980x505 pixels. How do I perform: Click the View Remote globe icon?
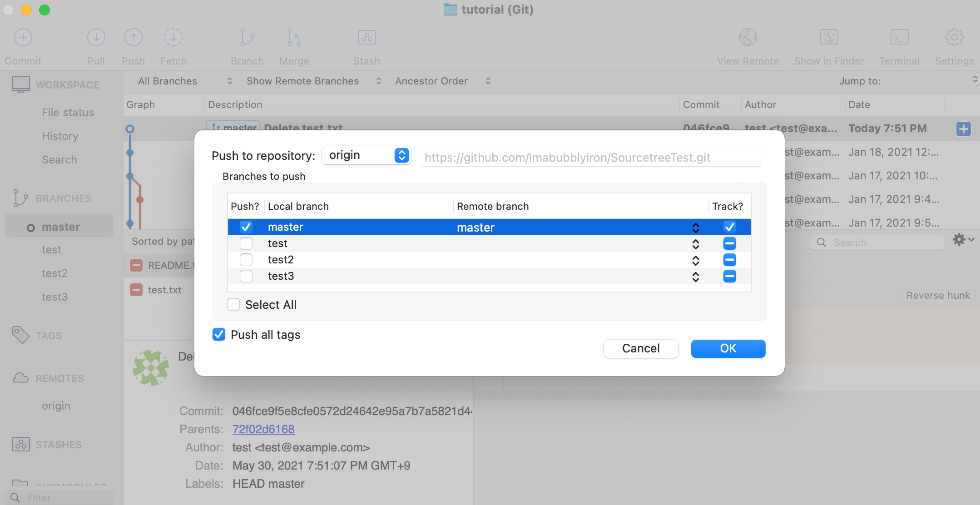(747, 38)
